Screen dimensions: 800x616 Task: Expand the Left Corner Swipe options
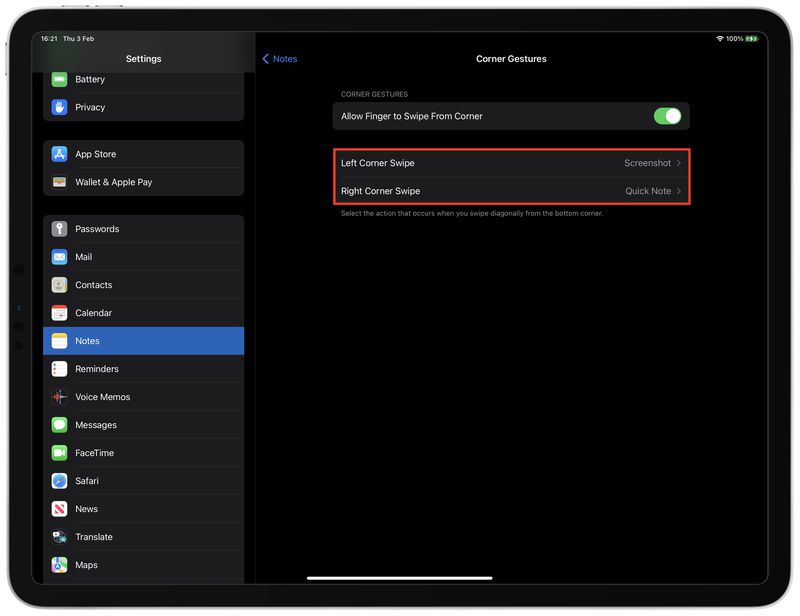coord(510,162)
